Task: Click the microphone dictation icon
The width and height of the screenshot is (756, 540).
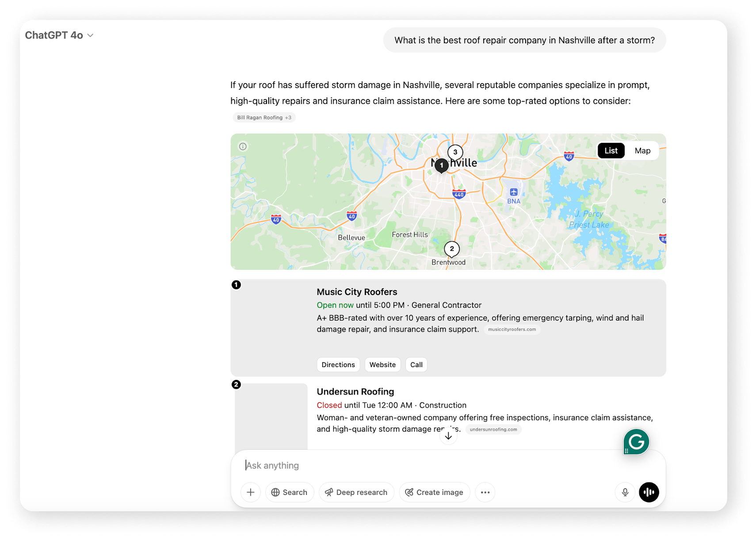Action: click(x=625, y=492)
